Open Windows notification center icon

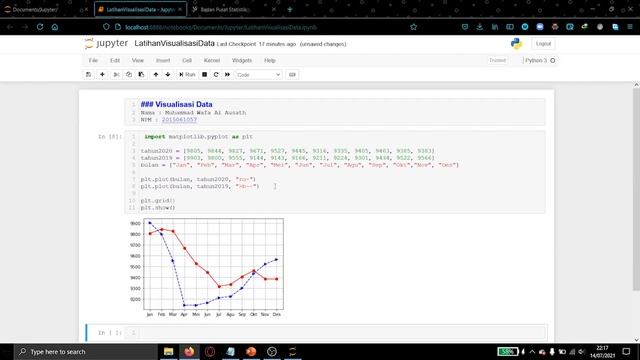(626, 352)
